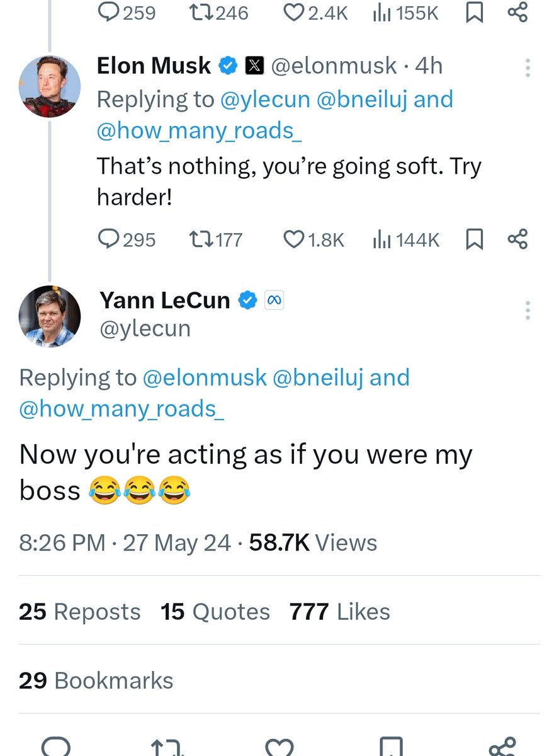Repost Elon Musk's reply with 177 reposts
Image resolution: width=559 pixels, height=756 pixels.
pos(201,239)
